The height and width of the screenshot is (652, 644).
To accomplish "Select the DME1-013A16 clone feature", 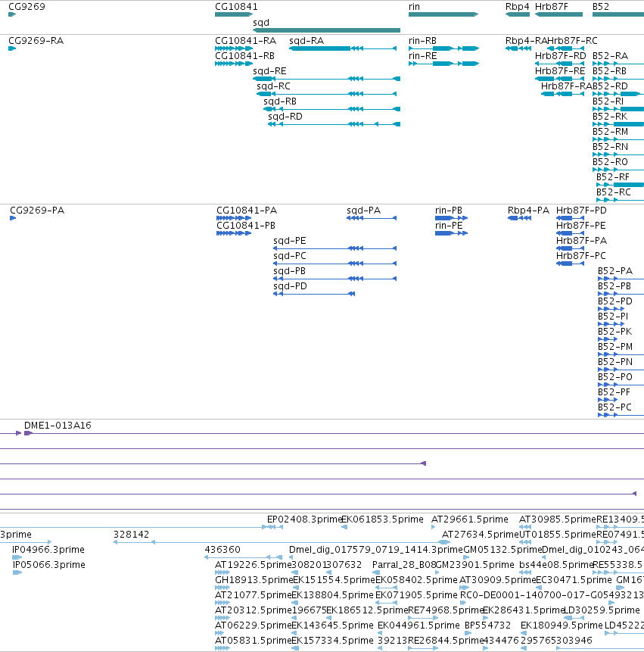I will (332, 433).
